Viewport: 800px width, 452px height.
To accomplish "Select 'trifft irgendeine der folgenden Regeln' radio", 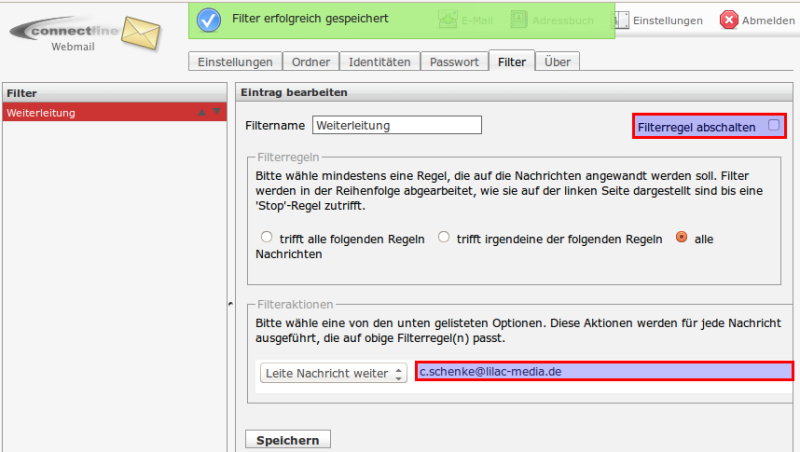I will point(443,238).
